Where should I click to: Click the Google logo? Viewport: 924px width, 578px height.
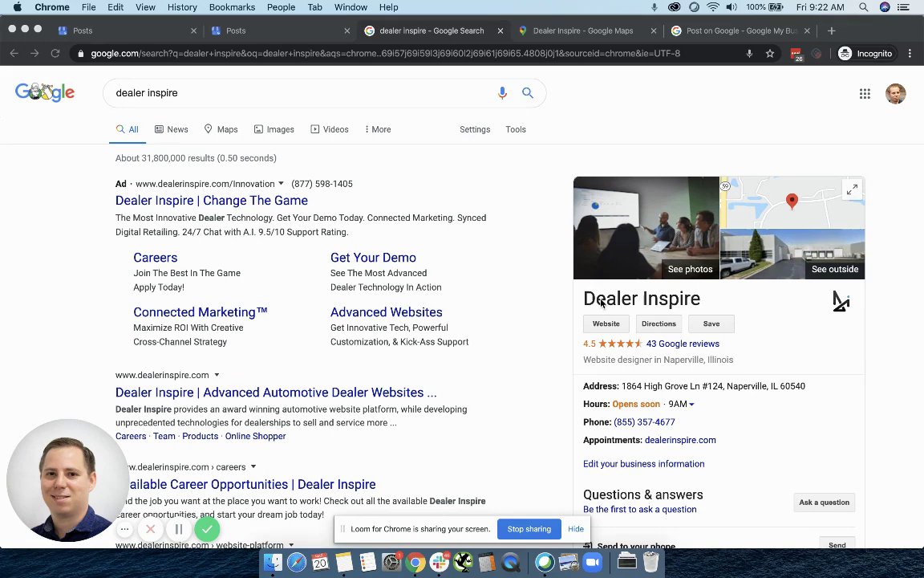[x=45, y=92]
